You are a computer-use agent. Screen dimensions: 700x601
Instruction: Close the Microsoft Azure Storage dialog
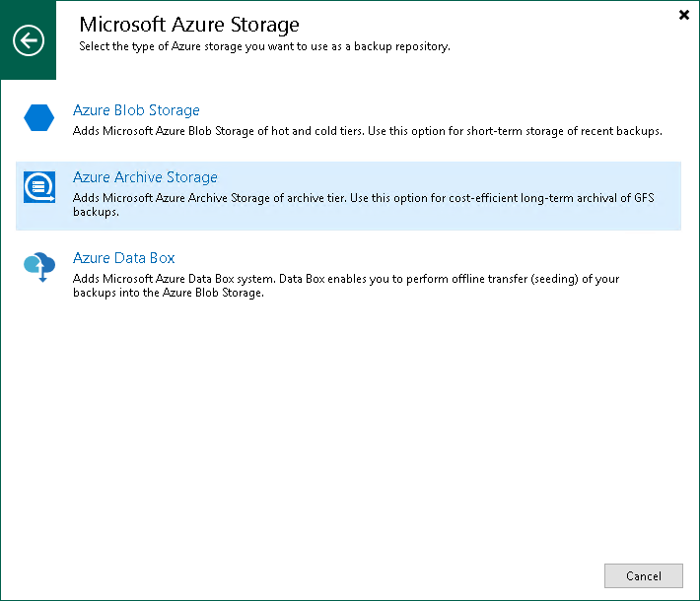pyautogui.click(x=684, y=15)
